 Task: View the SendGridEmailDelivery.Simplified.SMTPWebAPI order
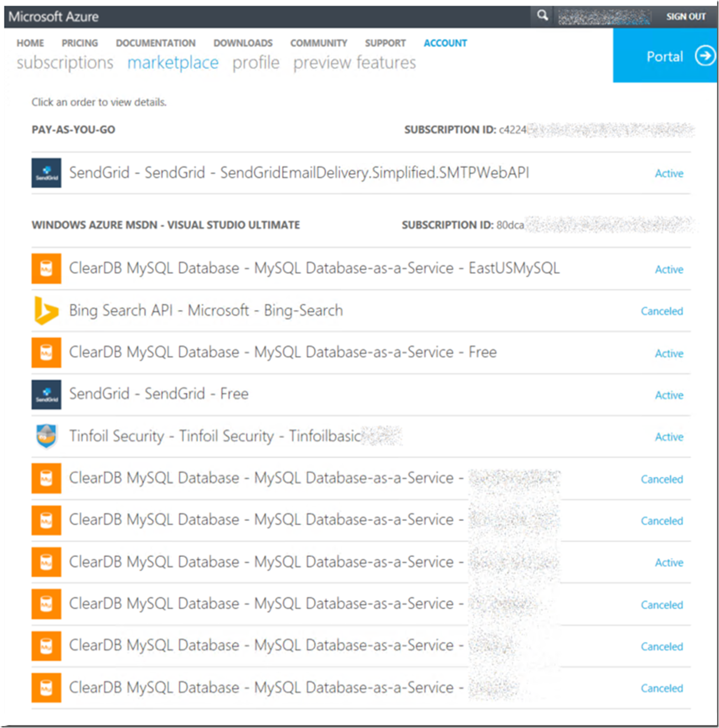[x=299, y=173]
